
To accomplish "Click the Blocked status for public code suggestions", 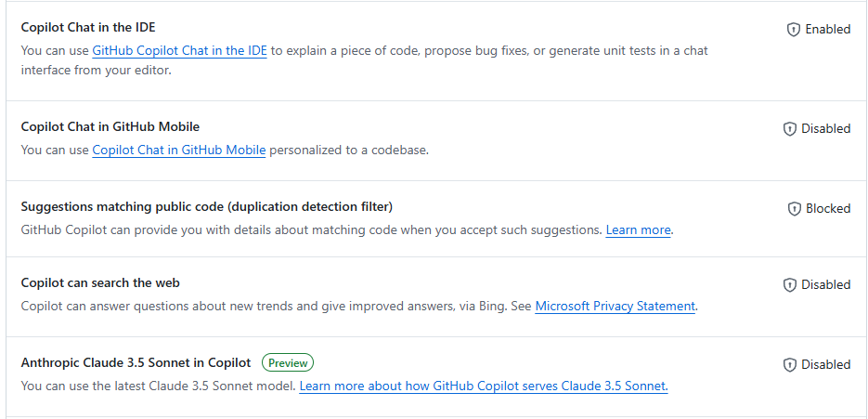I will tap(828, 209).
